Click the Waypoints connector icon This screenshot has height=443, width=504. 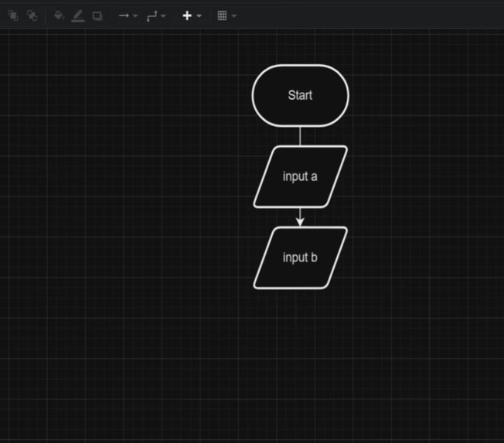pos(152,15)
